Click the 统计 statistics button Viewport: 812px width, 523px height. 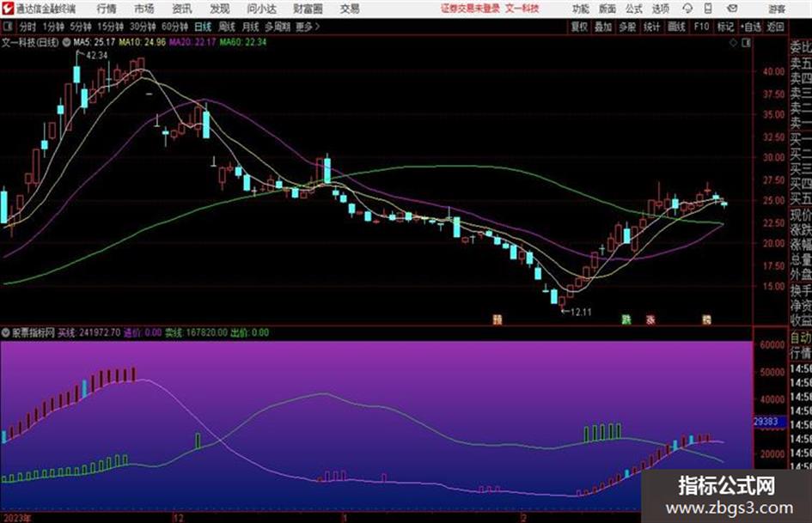652,27
